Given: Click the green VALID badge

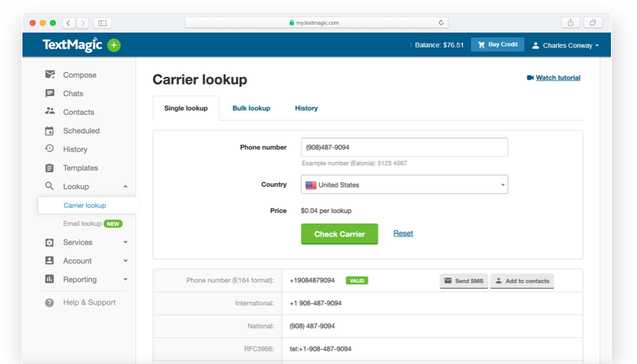Looking at the screenshot, I should coord(357,281).
